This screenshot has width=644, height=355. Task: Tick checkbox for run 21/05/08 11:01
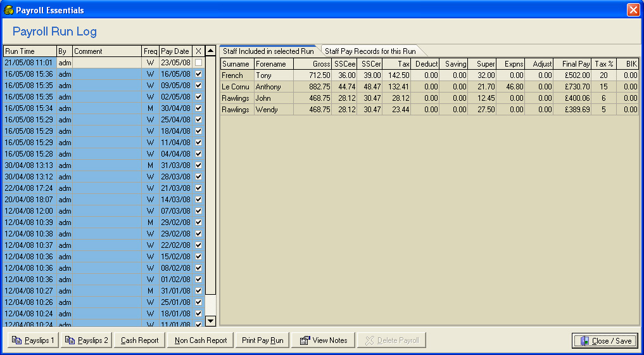tap(199, 63)
